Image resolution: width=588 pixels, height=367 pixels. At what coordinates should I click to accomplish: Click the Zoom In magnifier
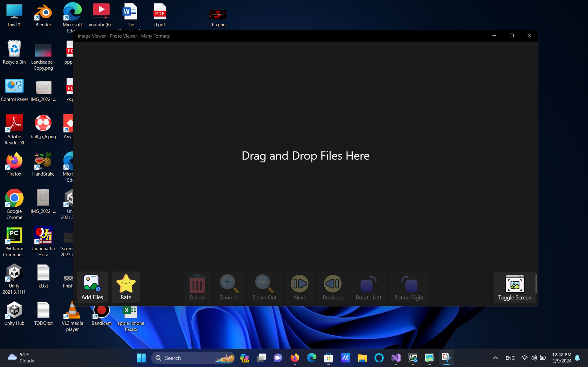coord(229,287)
